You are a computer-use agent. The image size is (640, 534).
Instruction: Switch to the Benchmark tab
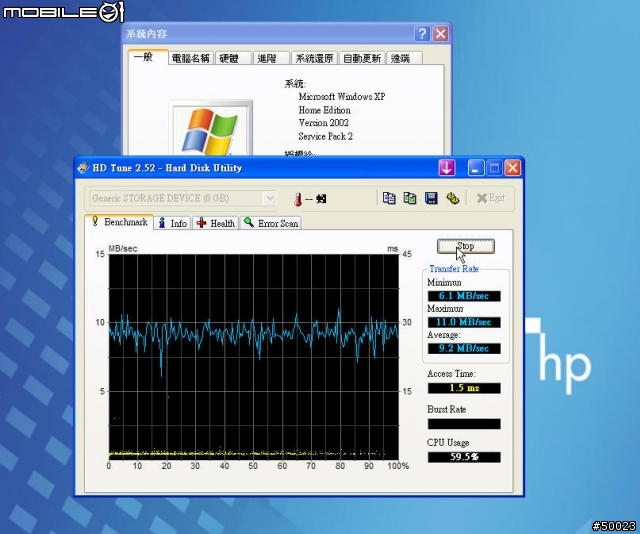click(x=120, y=222)
